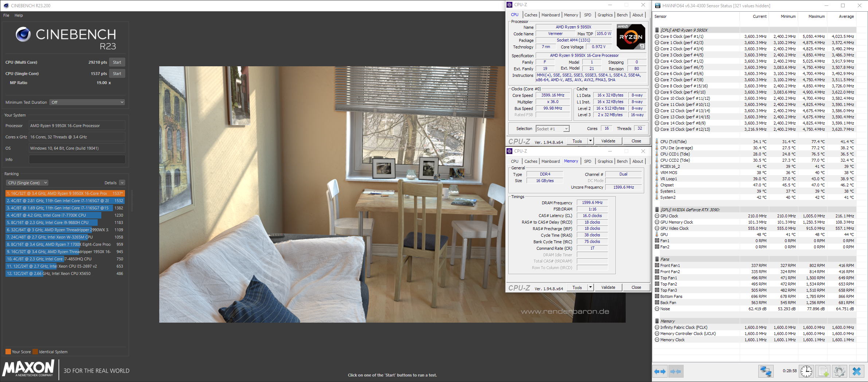Image resolution: width=868 pixels, height=382 pixels.
Task: Click the icon beside Noise sensor
Action: click(x=657, y=309)
